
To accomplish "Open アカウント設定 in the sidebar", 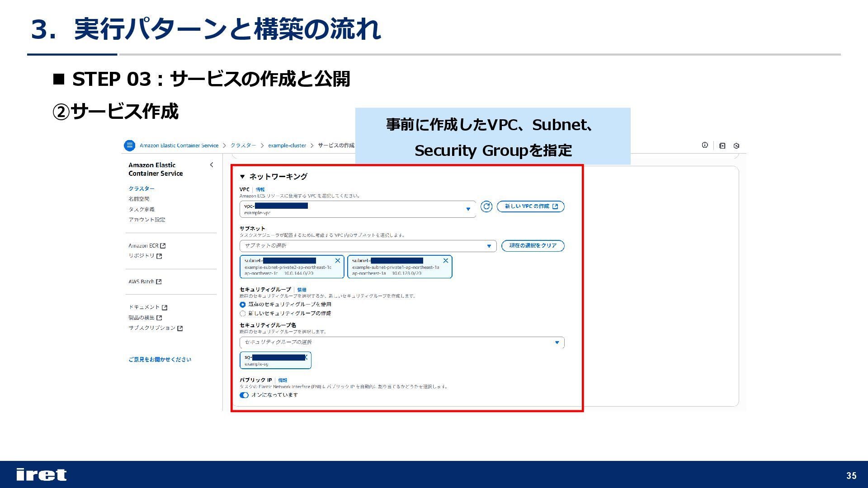I will coord(147,220).
